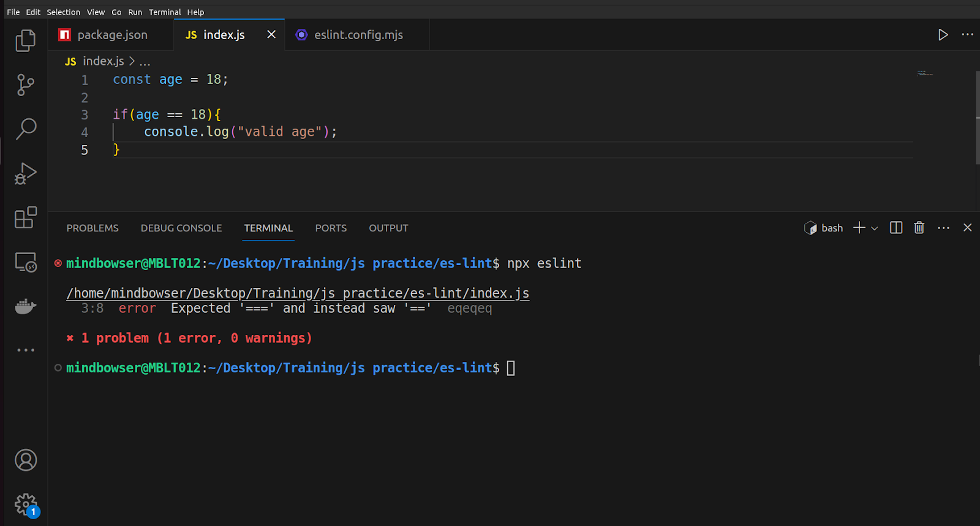This screenshot has width=980, height=526.
Task: Open the Source Control view
Action: coord(25,85)
